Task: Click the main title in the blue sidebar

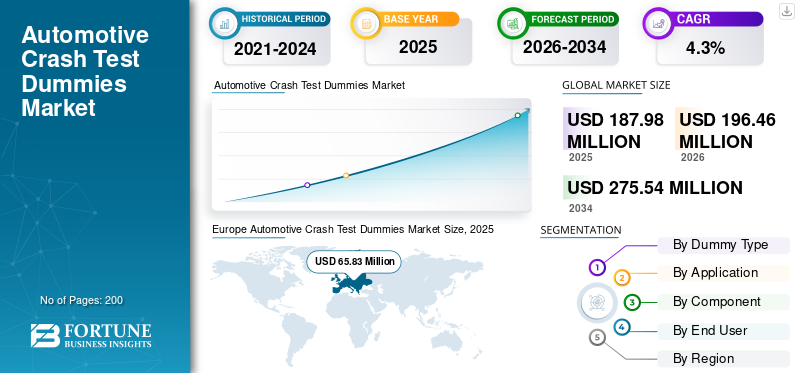Action: tap(85, 71)
